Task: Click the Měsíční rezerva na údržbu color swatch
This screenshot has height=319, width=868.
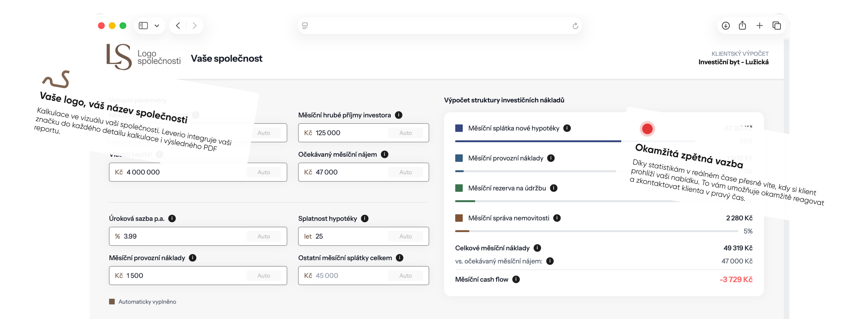Action: pyautogui.click(x=459, y=188)
